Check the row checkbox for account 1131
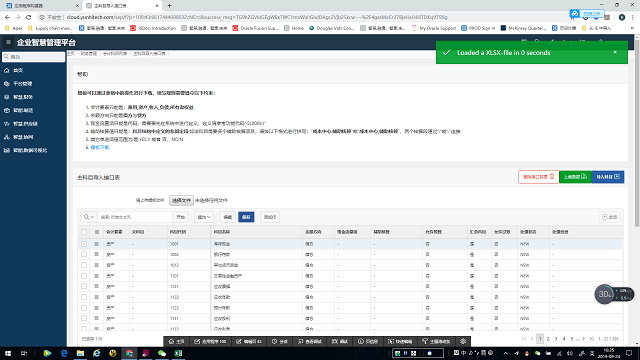 coord(84,318)
